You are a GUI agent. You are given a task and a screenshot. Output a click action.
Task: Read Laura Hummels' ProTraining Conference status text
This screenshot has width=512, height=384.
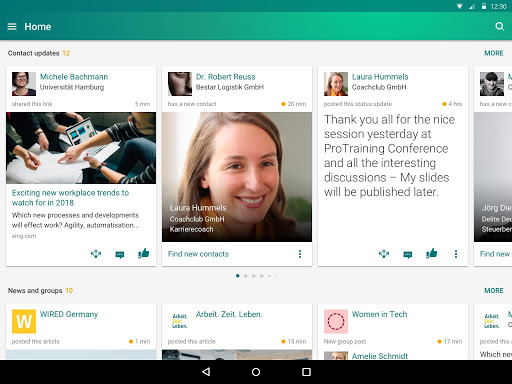click(389, 156)
